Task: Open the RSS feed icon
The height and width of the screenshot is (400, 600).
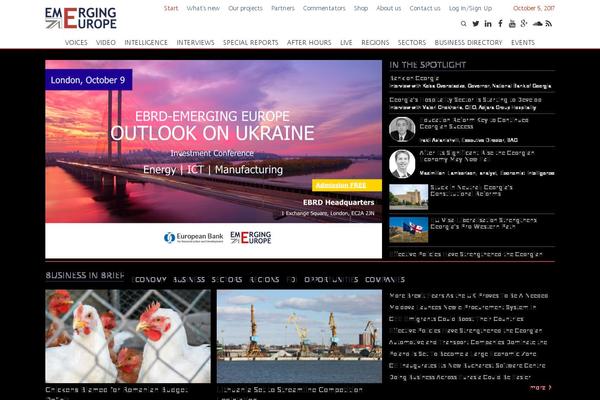Action: (x=549, y=24)
